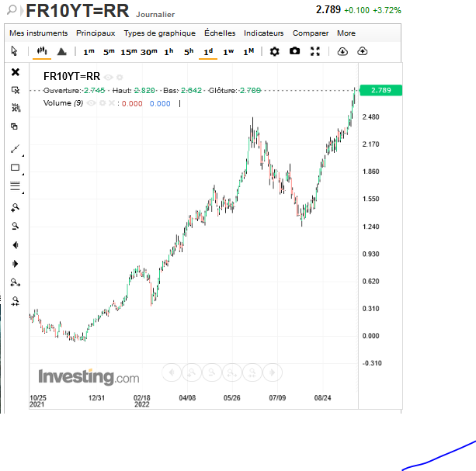This screenshot has height=471, width=476.
Task: Set interval to 30 minutes
Action: (149, 52)
